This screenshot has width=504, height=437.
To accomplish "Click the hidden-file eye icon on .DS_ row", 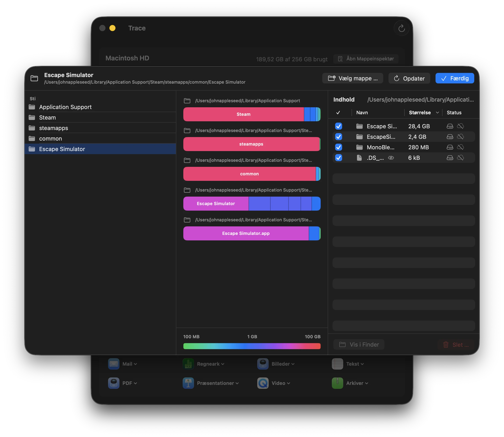I will [391, 158].
